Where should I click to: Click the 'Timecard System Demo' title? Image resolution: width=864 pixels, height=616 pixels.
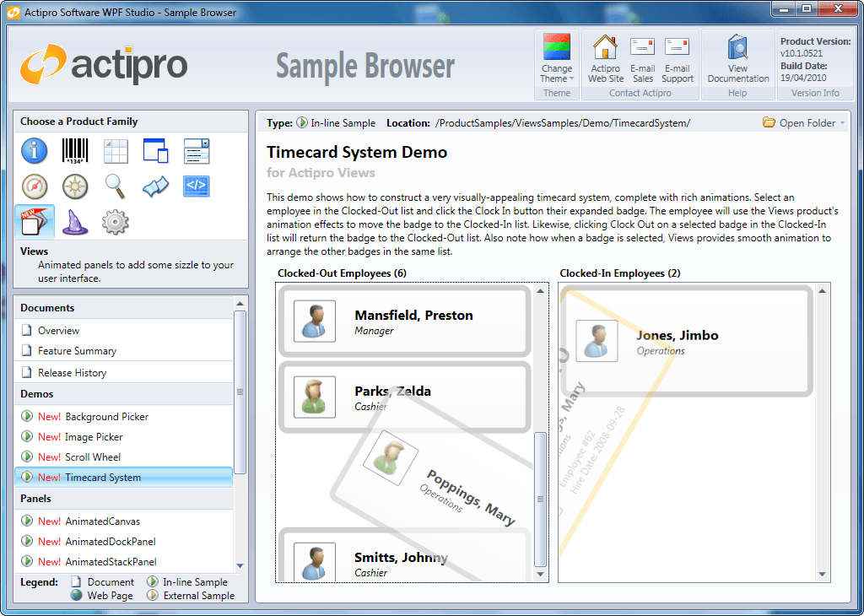point(357,152)
